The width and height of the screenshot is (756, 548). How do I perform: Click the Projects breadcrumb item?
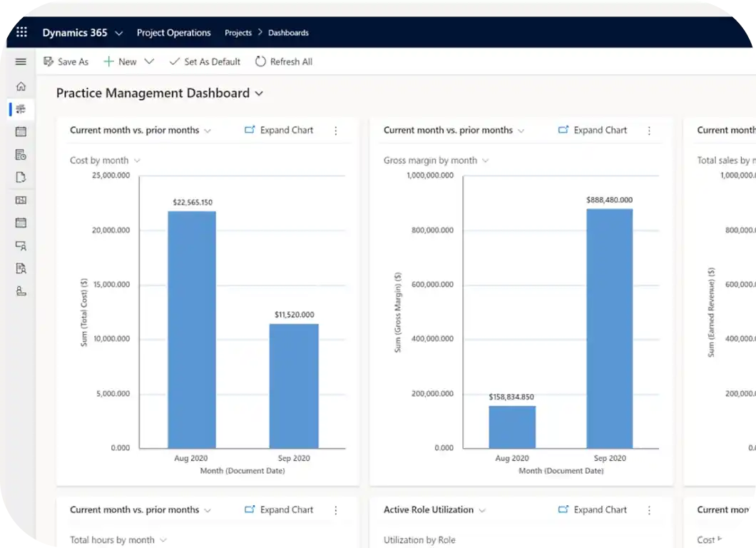pos(237,33)
